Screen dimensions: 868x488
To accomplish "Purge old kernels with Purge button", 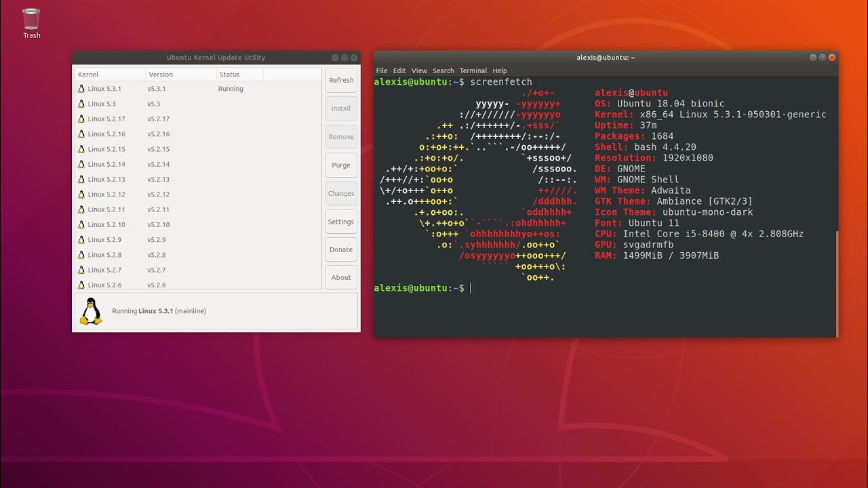I will pos(341,165).
